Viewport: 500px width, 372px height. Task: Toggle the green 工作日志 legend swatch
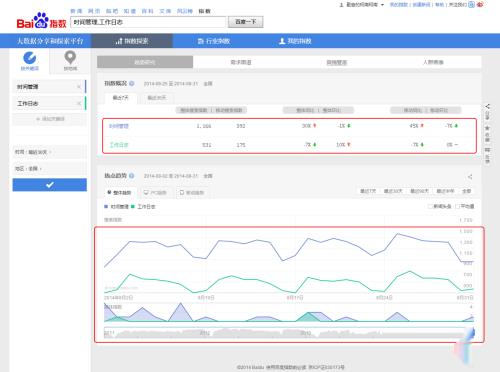click(x=133, y=207)
